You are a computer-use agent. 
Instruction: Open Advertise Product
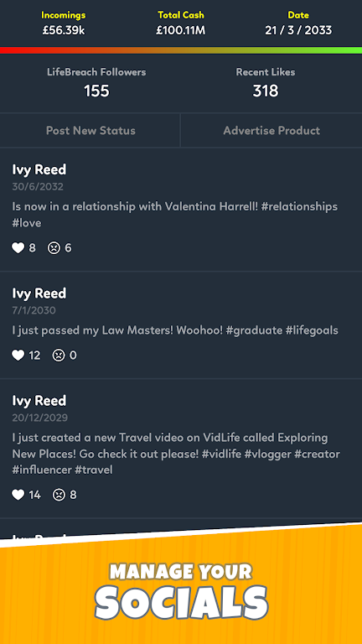tap(271, 131)
